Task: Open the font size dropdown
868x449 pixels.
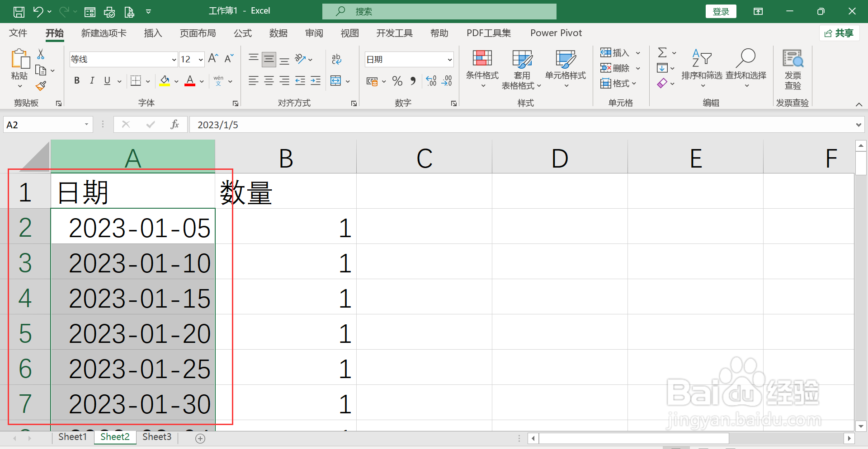Action: point(201,60)
